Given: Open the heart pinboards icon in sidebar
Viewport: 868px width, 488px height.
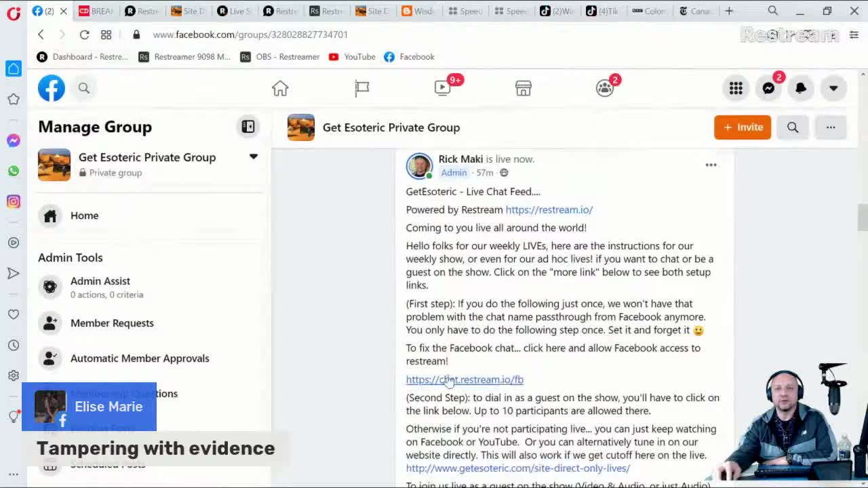Looking at the screenshot, I should click(14, 314).
